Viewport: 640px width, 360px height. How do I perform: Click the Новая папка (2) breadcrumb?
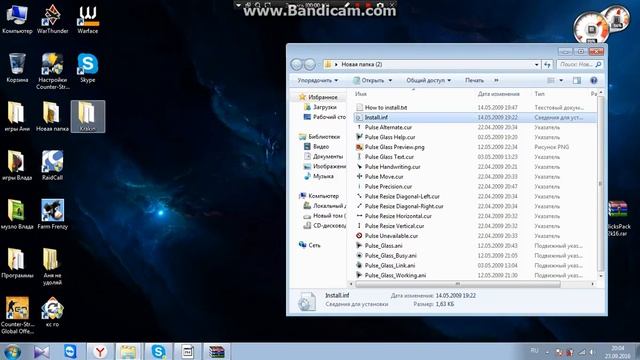(x=362, y=64)
